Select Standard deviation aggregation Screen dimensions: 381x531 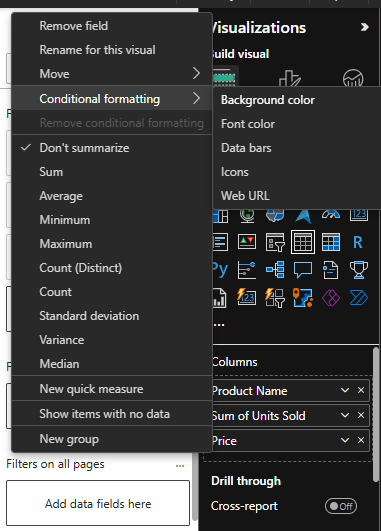coord(112,316)
